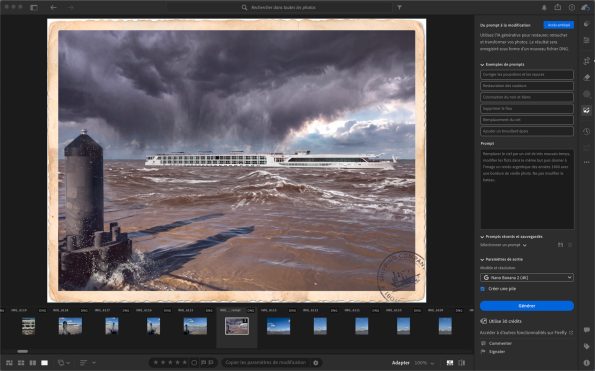The height and width of the screenshot is (371, 595).
Task: Switch to square grid view
Action: pos(21,363)
